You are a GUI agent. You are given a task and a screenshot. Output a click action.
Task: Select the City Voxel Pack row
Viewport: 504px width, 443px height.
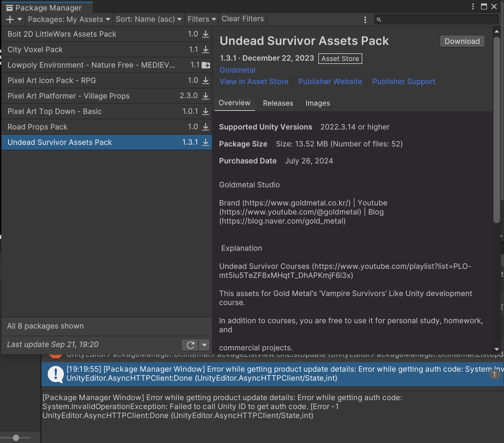107,49
